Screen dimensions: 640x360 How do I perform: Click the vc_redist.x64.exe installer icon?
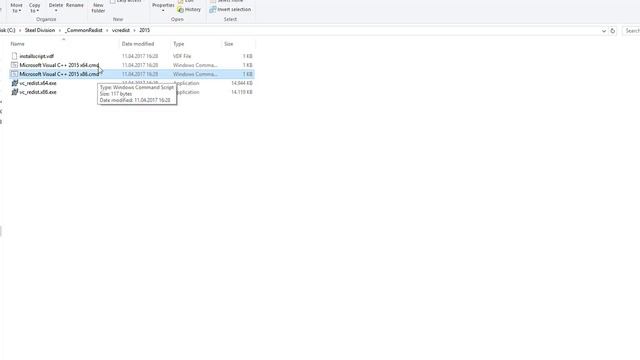pos(15,83)
